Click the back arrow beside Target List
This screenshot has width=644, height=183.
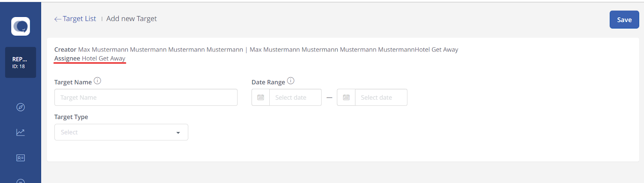pyautogui.click(x=58, y=19)
